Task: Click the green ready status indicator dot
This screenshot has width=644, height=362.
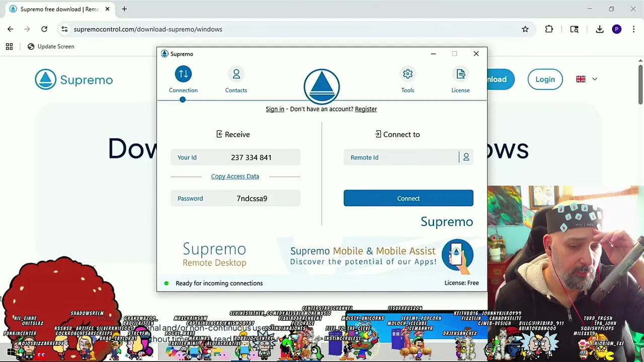Action: click(x=167, y=283)
